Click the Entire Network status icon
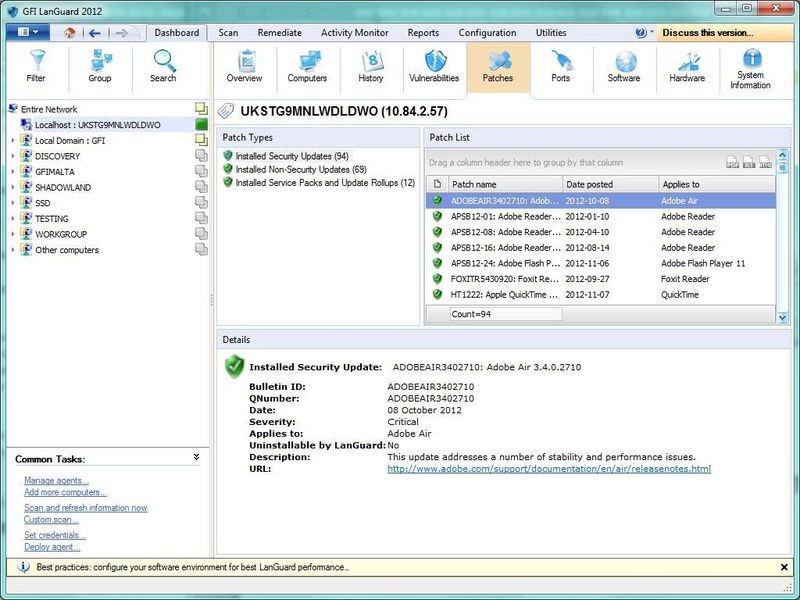This screenshot has height=600, width=800. pos(202,108)
